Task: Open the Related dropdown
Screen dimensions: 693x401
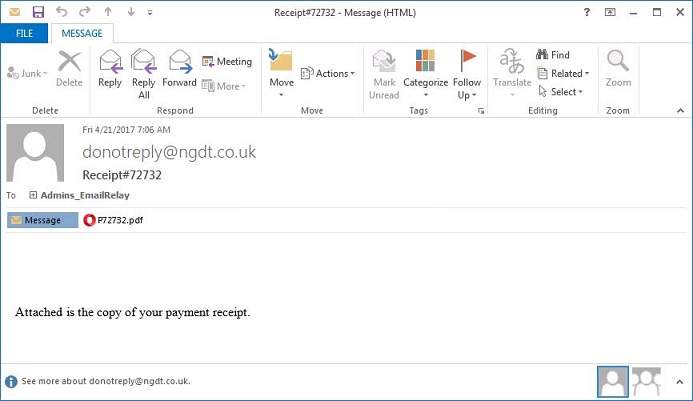Action: tap(563, 73)
